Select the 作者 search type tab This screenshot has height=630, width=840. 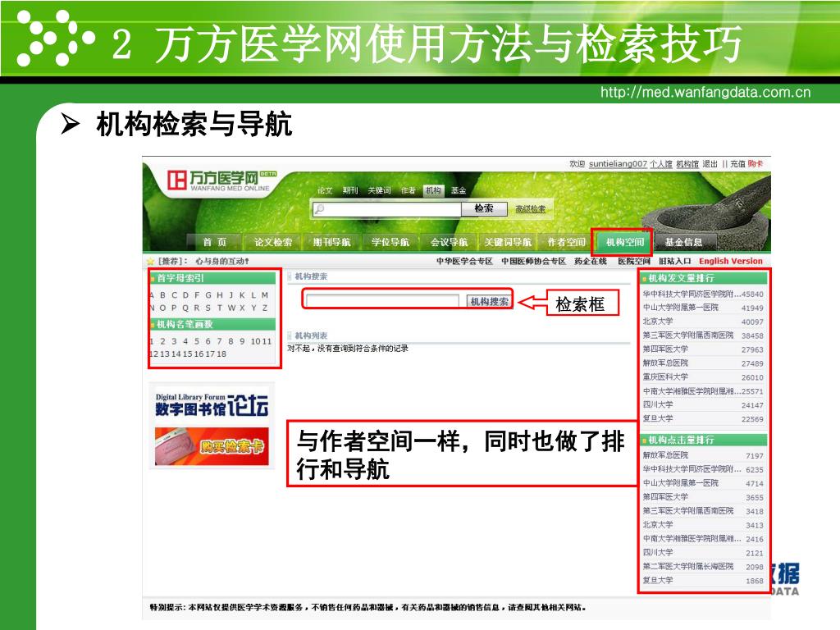[409, 190]
